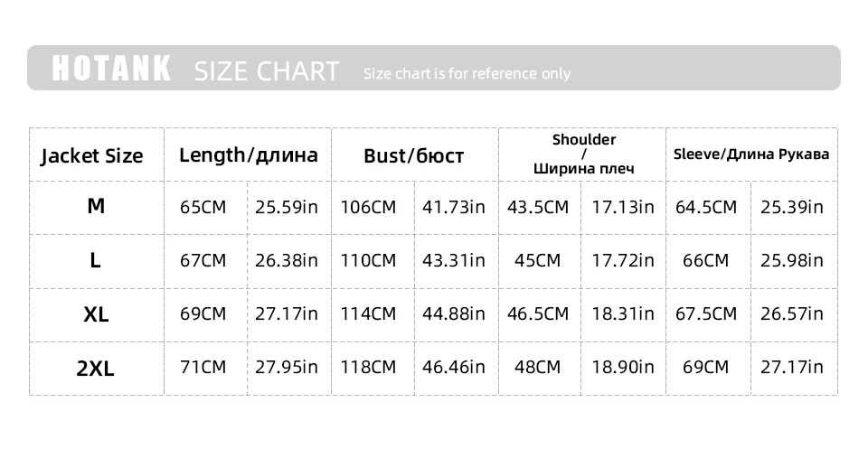Select the XL size row label
868x449 pixels.
tap(96, 314)
